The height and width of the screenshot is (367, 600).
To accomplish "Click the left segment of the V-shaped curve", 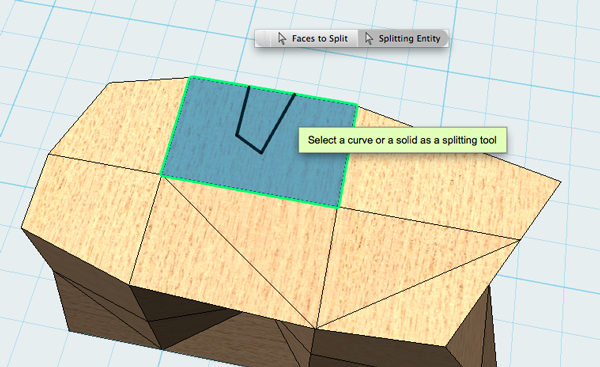I will pos(243,111).
